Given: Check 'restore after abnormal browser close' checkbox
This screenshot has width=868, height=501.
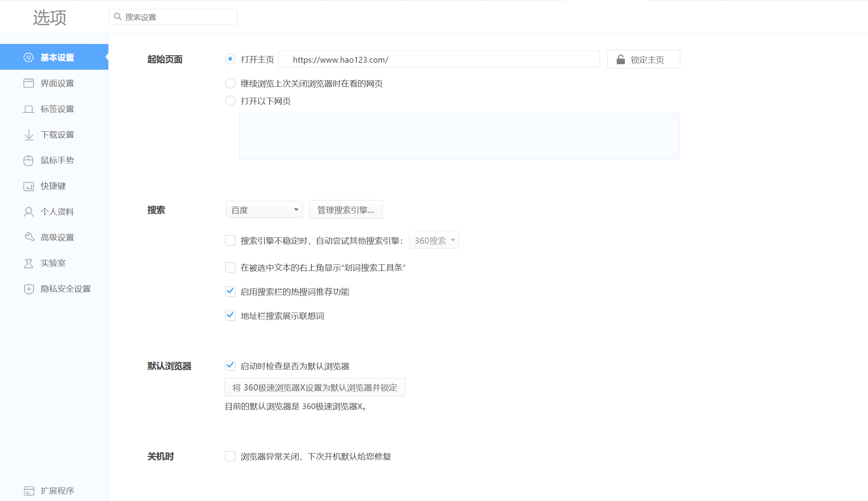Looking at the screenshot, I should (230, 456).
